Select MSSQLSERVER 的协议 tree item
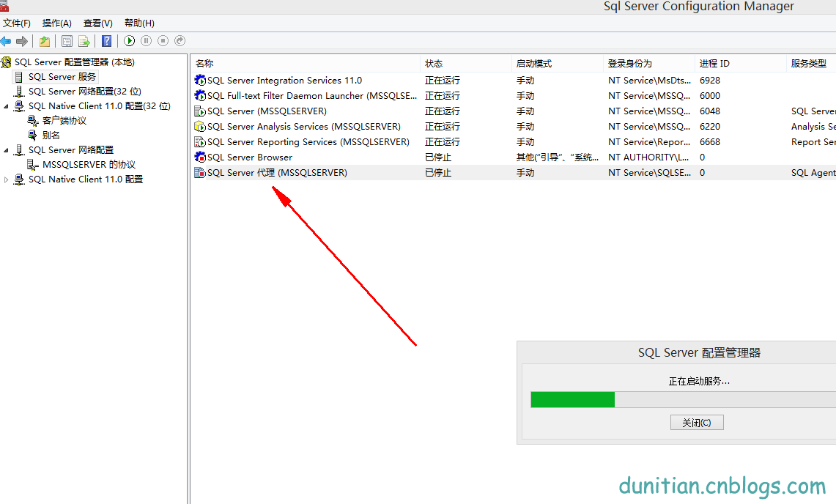 tap(89, 165)
